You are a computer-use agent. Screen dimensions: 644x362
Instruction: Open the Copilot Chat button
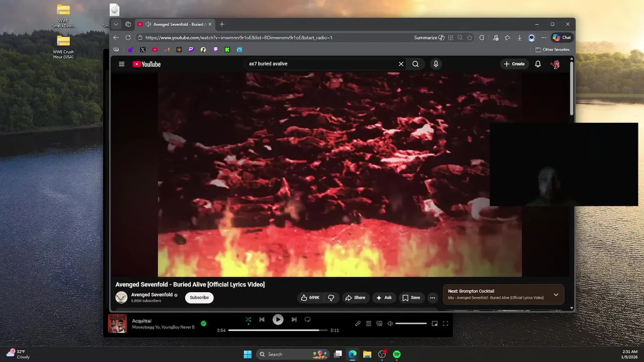[x=562, y=38]
